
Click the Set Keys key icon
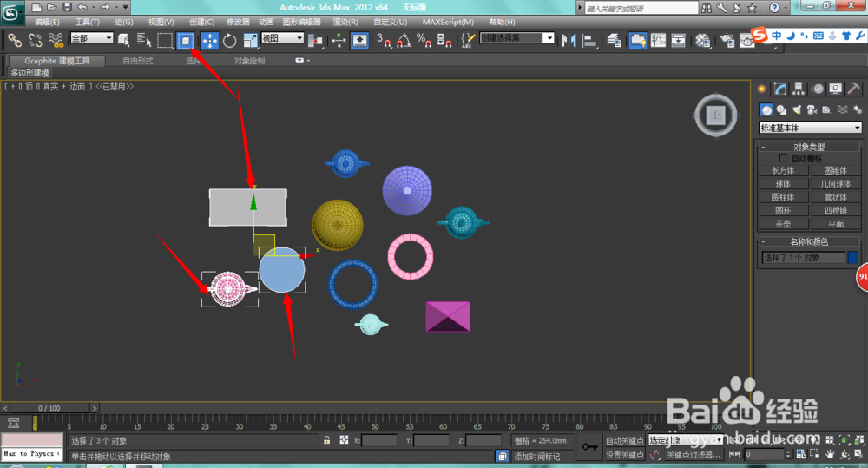(x=590, y=447)
